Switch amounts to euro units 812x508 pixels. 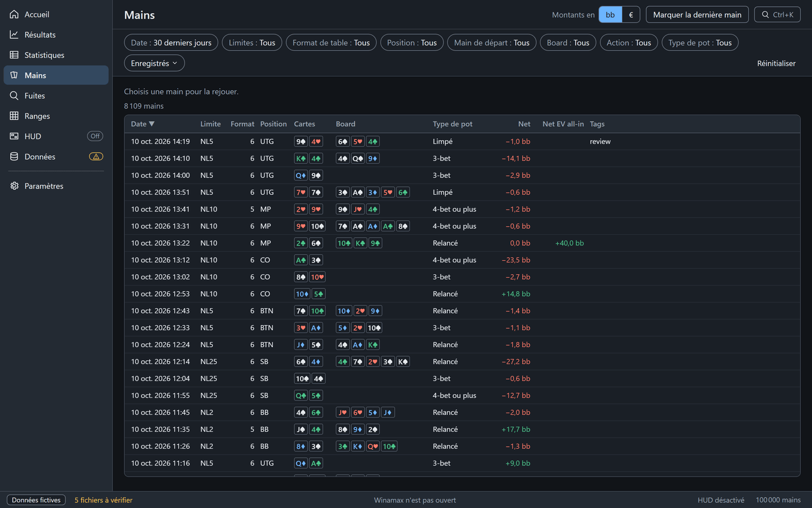pos(631,15)
